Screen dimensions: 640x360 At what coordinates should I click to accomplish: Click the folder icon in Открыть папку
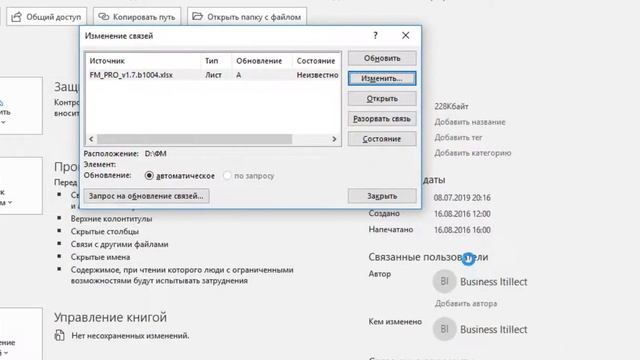[x=198, y=17]
